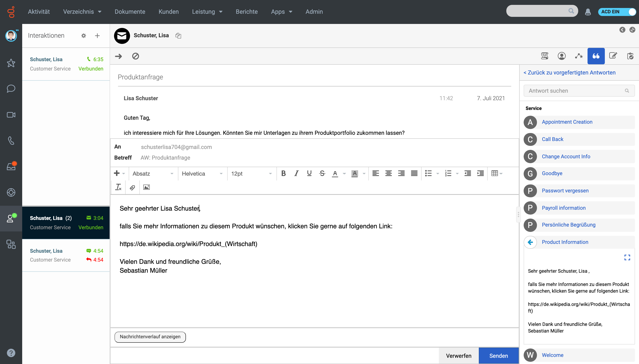
Task: Open the canned responses quote icon
Action: pos(596,56)
